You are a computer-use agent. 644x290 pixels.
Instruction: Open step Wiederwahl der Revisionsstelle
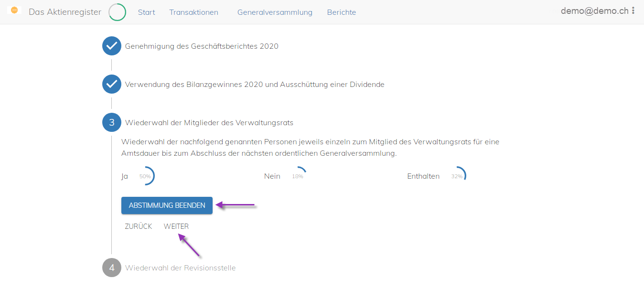pos(181,268)
